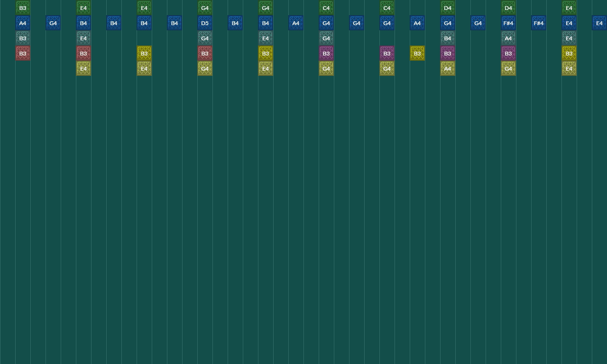Select the leftmost red B3 note
Viewport: 607px width, 364px height.
coord(23,53)
